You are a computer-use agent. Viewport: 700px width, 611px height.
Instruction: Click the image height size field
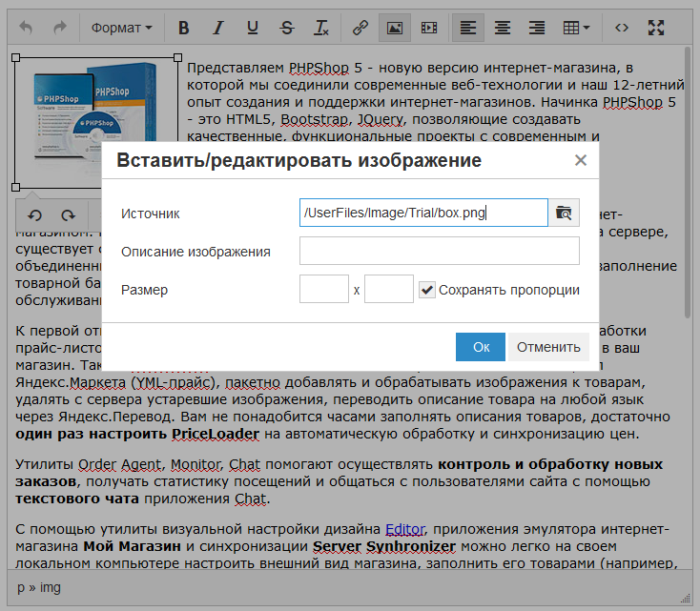[x=389, y=289]
